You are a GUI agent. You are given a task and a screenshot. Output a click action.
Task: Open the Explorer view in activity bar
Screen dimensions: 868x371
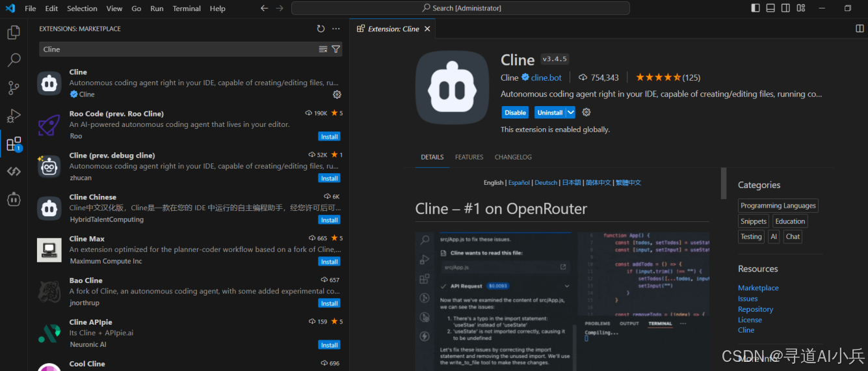14,33
